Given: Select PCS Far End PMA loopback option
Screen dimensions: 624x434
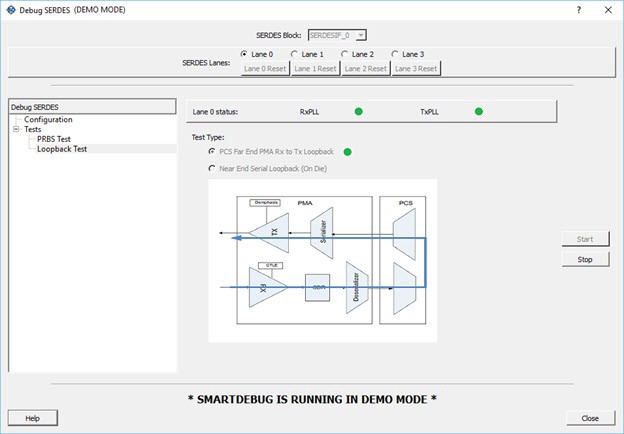Looking at the screenshot, I should (211, 151).
